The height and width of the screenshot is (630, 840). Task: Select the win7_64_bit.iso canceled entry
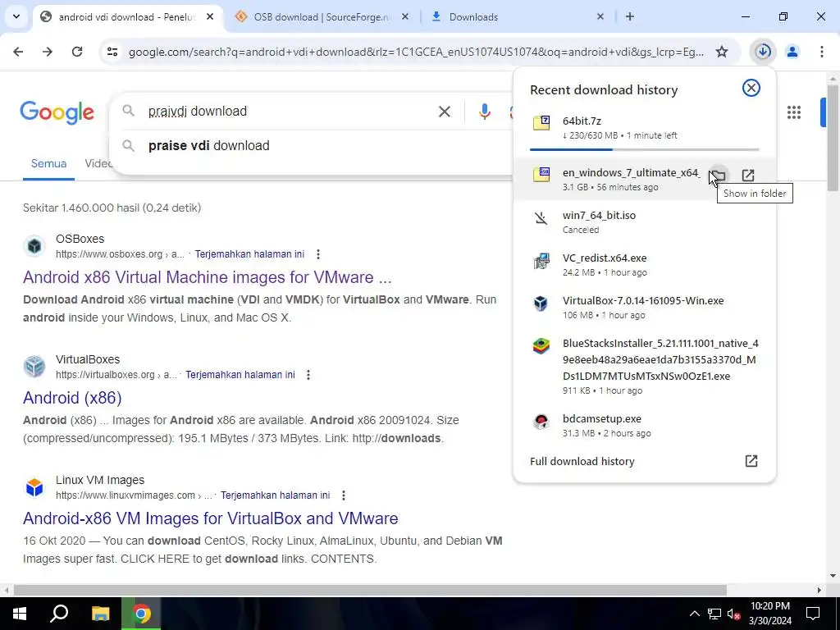pos(645,221)
